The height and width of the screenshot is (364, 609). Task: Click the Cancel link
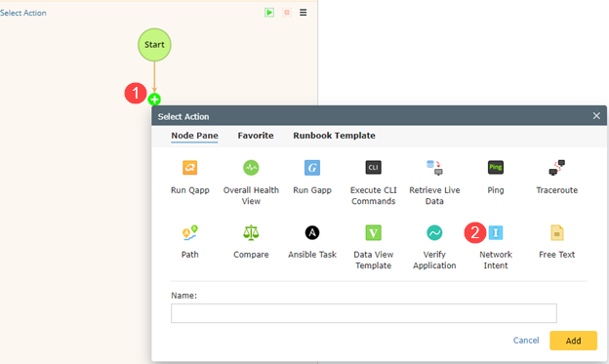click(526, 341)
